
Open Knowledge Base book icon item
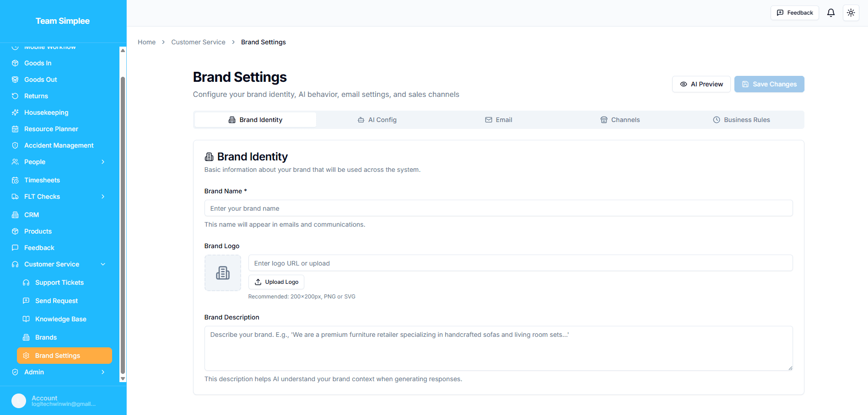60,319
